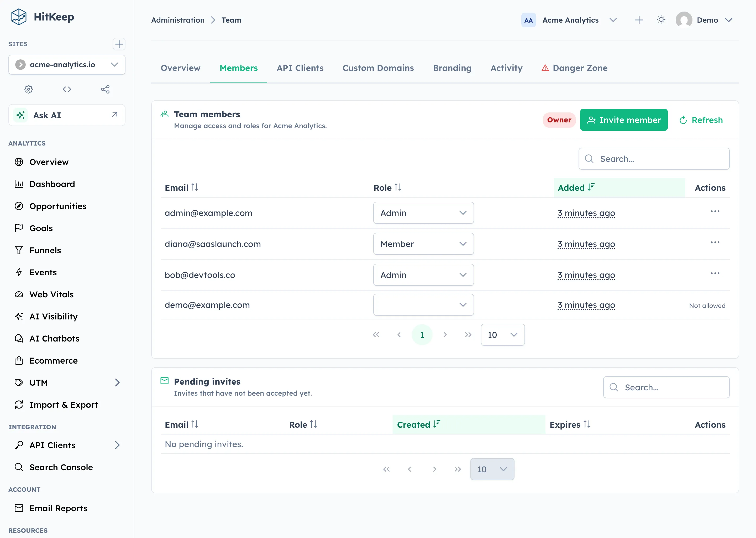Switch to the Custom Domains tab
The height and width of the screenshot is (538, 756).
pyautogui.click(x=378, y=68)
